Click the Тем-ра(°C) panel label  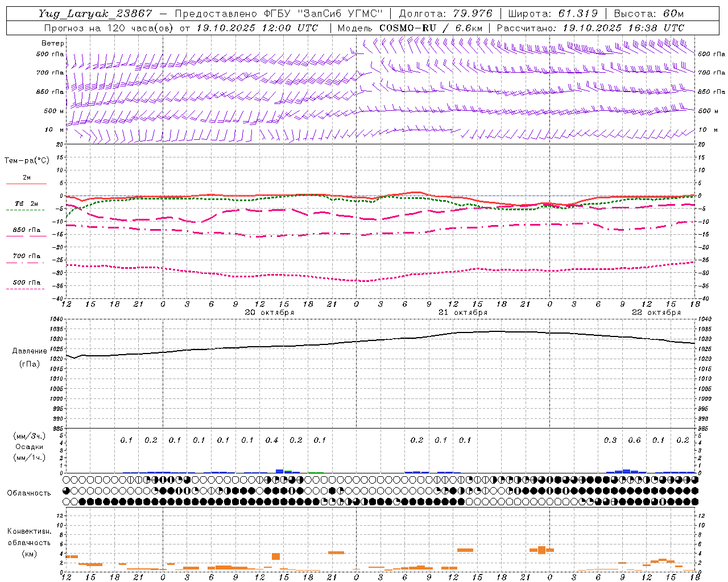(27, 161)
